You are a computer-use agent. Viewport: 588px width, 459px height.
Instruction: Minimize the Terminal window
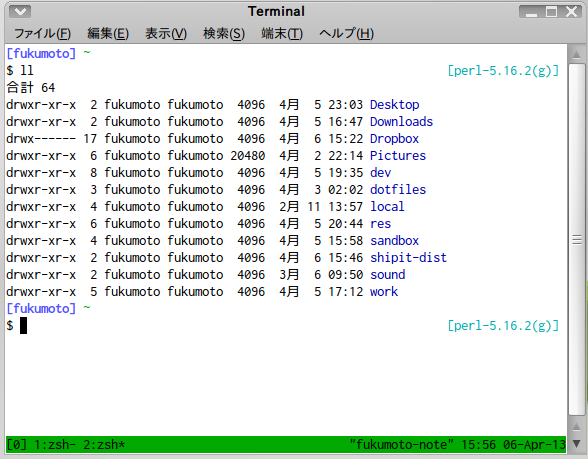(531, 12)
